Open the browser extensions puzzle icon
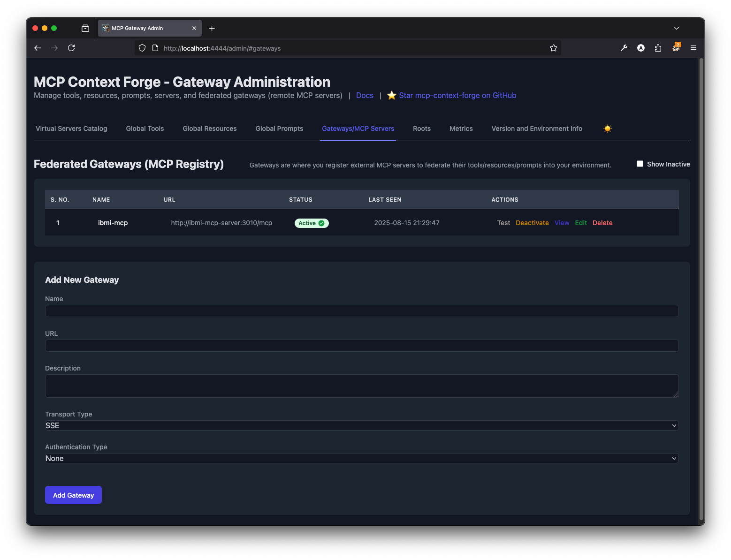The image size is (731, 560). click(658, 48)
